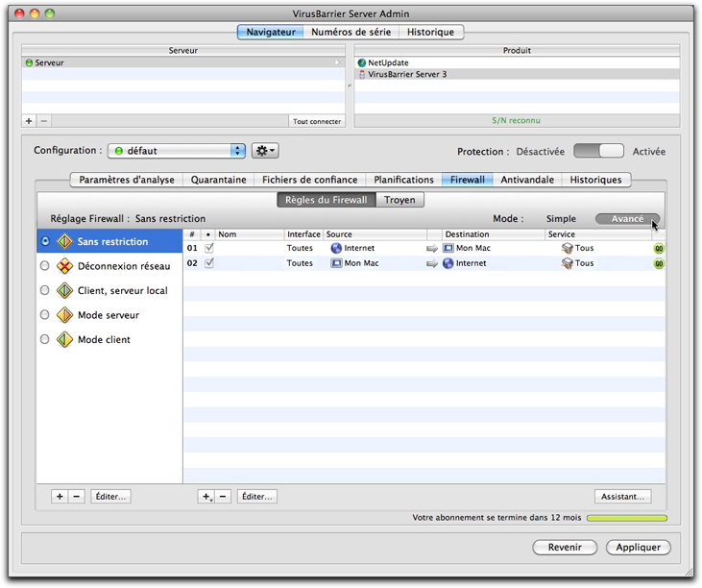Select the Règles du Firewall sub-tab
Image resolution: width=702 pixels, height=588 pixels.
[x=327, y=200]
